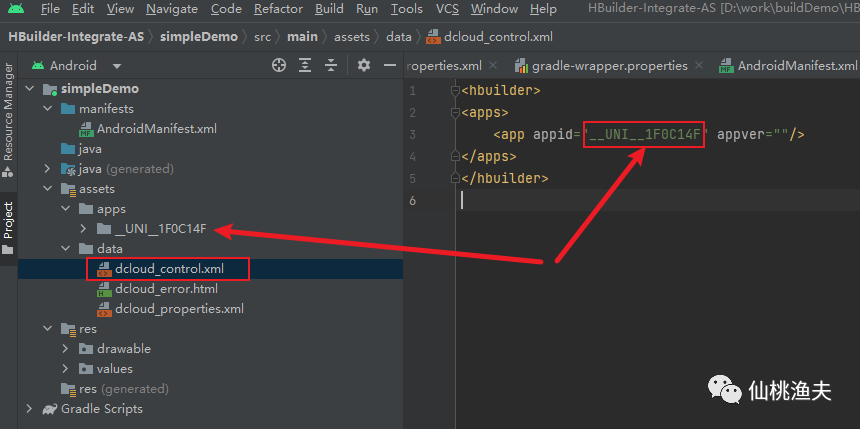Click HBuilder-Integrate-AS breadcrumb
This screenshot has width=860, height=429.
76,37
